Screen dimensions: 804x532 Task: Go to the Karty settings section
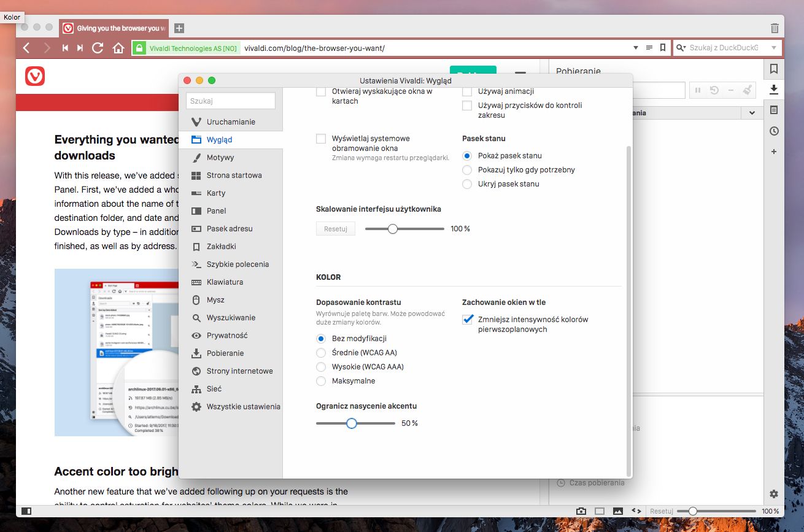(231, 193)
